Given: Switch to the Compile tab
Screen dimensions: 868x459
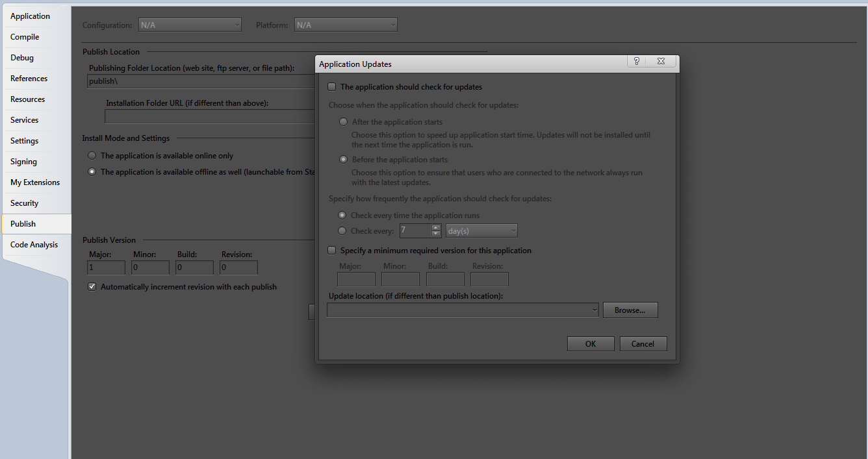Looking at the screenshot, I should coord(25,37).
